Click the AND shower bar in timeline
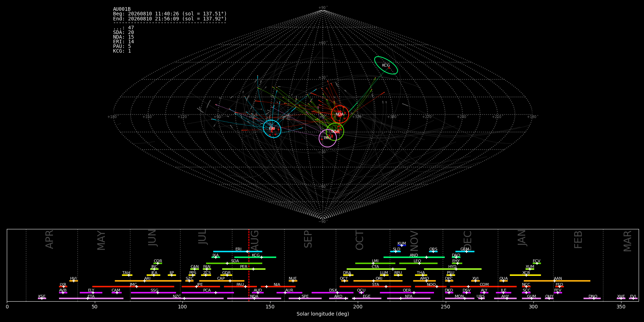Screen dimensions: 644x322 (x=414, y=257)
